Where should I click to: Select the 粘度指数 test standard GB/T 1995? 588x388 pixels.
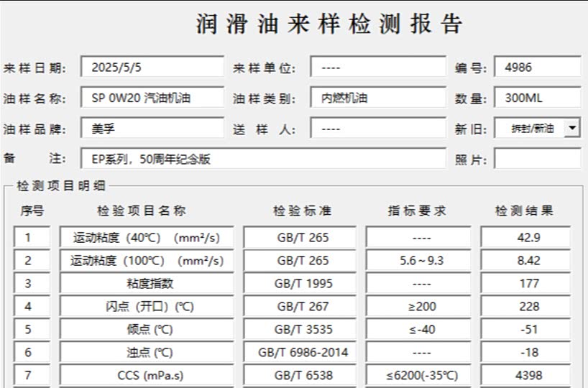pyautogui.click(x=305, y=284)
